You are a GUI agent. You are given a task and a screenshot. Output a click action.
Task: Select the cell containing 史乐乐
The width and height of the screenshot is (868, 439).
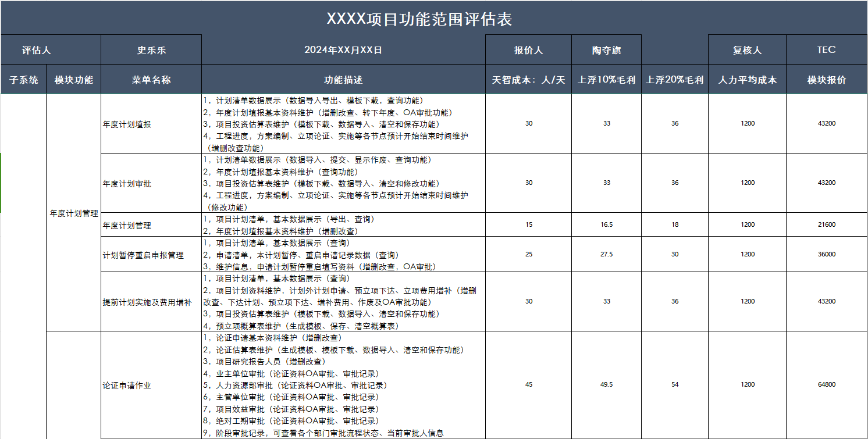151,50
